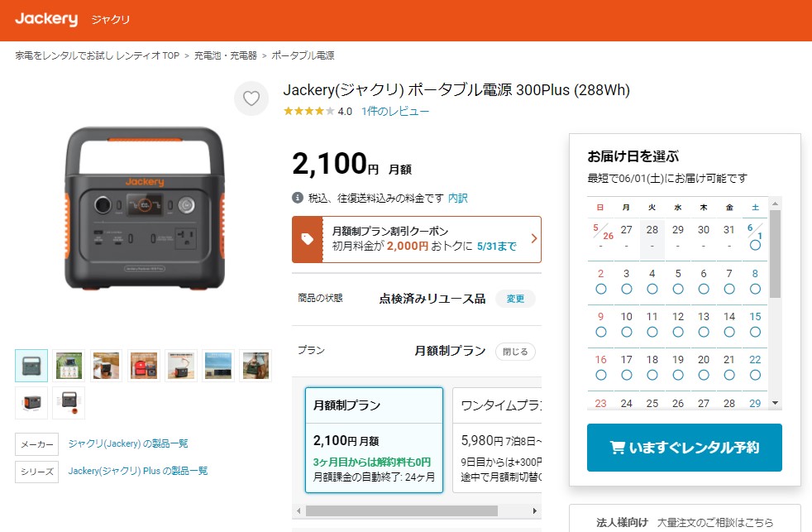The height and width of the screenshot is (532, 812).
Task: Select the fourth thumbnail with red bag
Action: [x=143, y=366]
